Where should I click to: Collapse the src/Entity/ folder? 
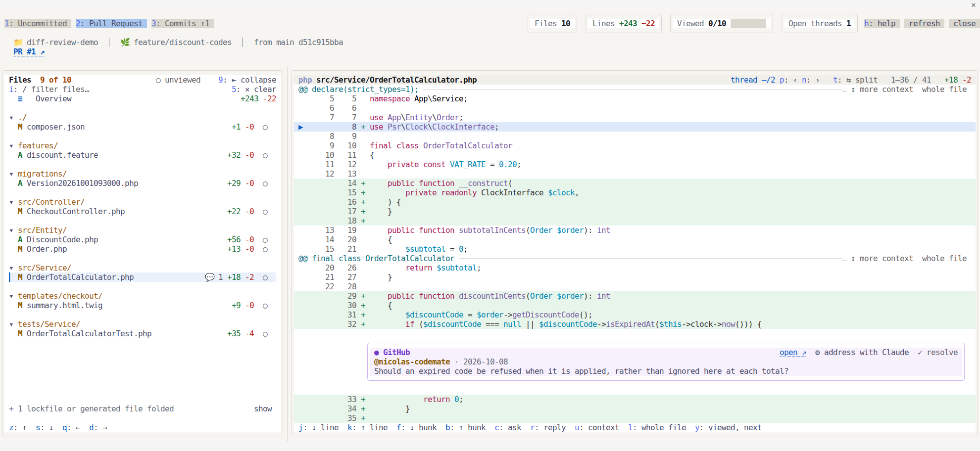click(x=11, y=230)
